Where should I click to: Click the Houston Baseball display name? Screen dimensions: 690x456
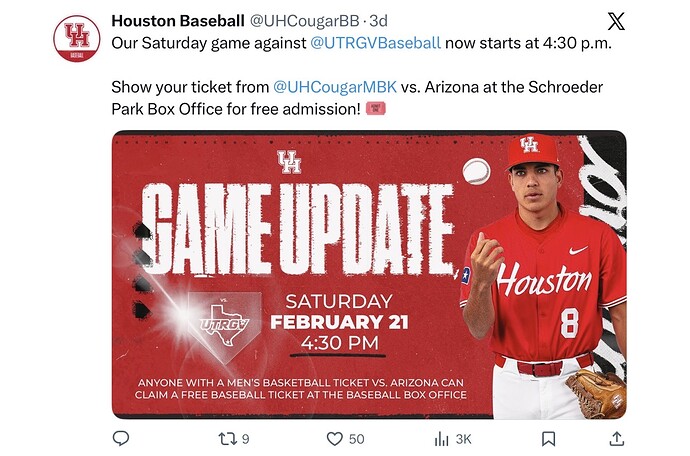(177, 20)
